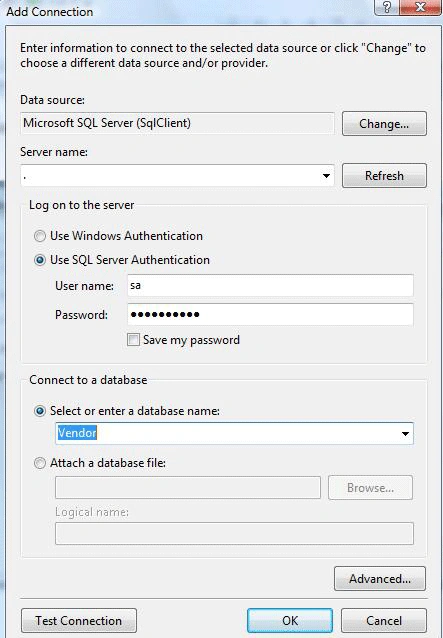The image size is (443, 638).
Task: Expand the Server name dropdown arrow
Action: pyautogui.click(x=326, y=176)
